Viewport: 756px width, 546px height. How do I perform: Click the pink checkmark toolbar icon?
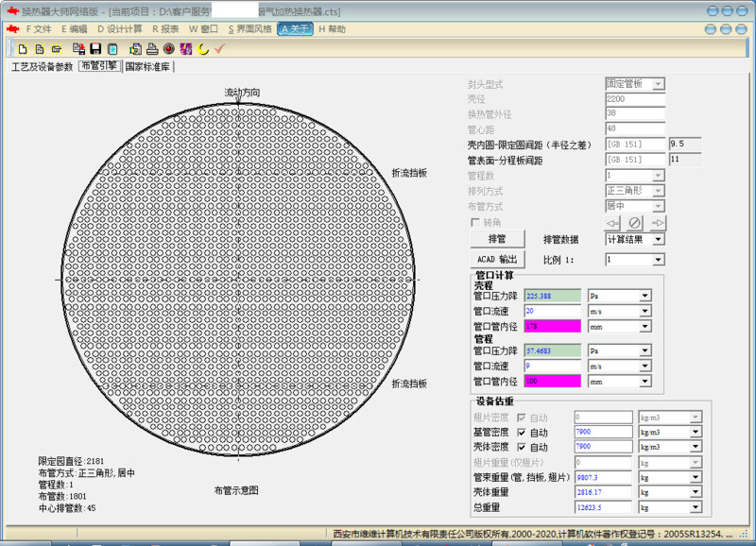[x=220, y=49]
